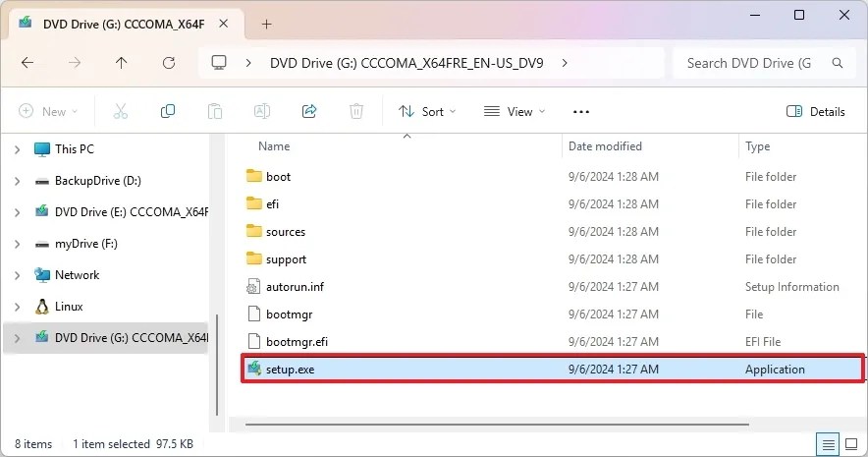Go back with the left arrow
Viewport: 868px width, 457px height.
27,63
